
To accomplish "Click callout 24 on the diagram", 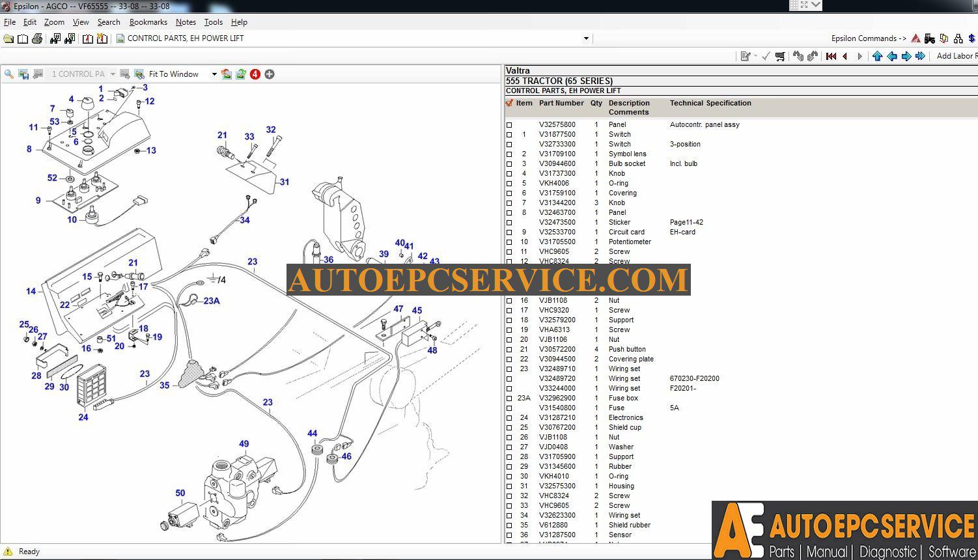I will 83,417.
